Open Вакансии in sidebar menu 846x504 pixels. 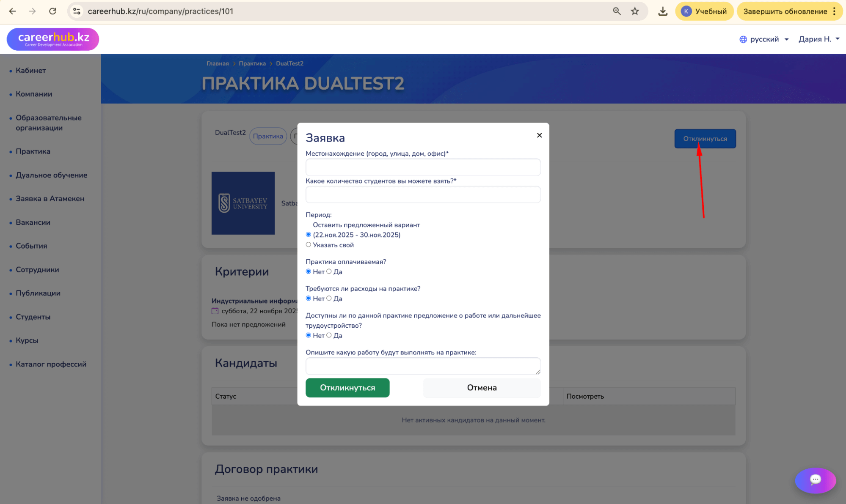point(33,222)
